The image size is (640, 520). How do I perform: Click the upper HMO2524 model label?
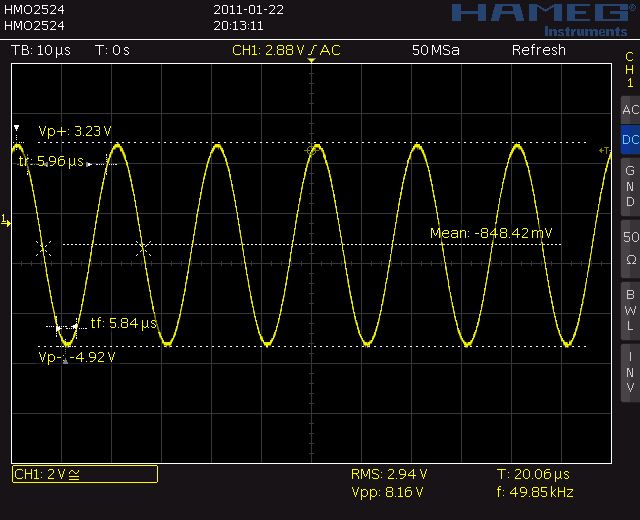coord(34,9)
